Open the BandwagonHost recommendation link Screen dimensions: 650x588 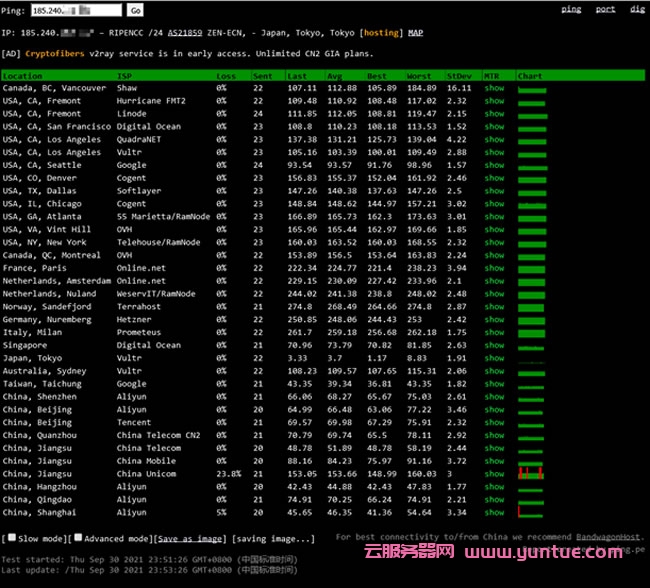pos(608,537)
